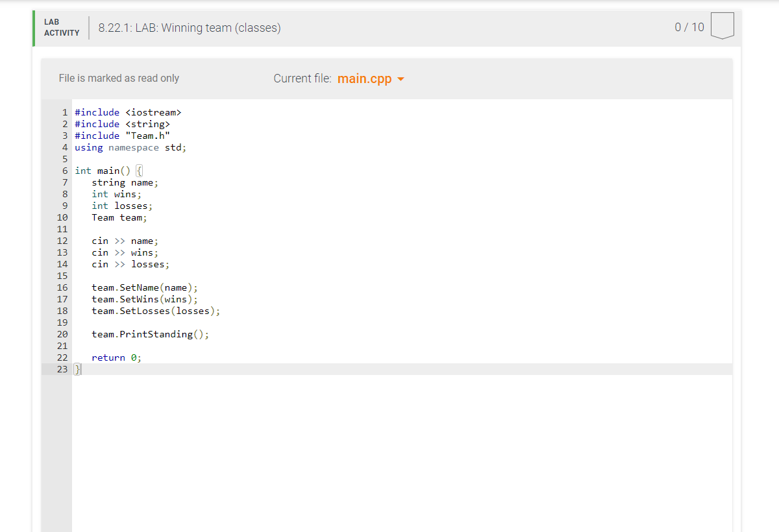The height and width of the screenshot is (532, 779).
Task: Click the line 'int losses;'
Action: click(122, 206)
